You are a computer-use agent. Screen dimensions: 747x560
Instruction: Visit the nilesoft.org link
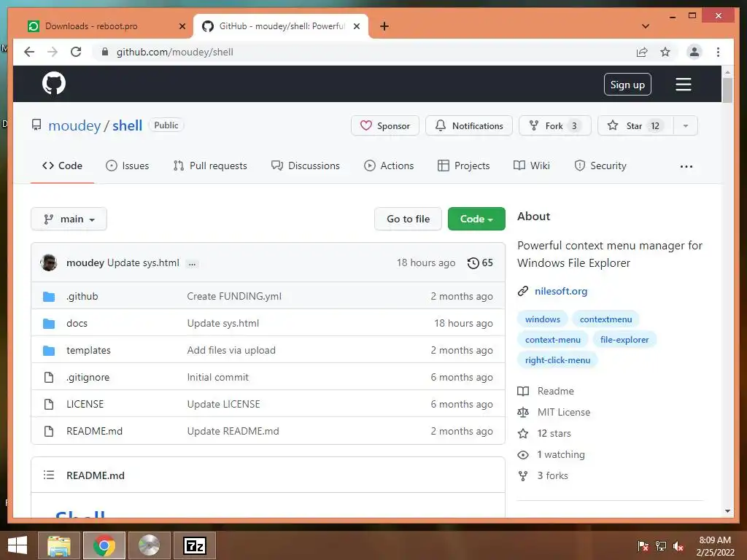[x=561, y=292]
